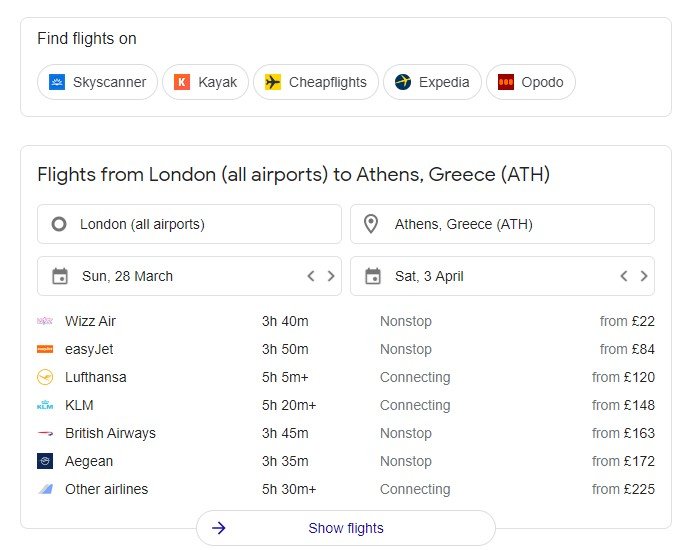The height and width of the screenshot is (550, 689).
Task: Click the Kayak logo icon
Action: click(182, 82)
